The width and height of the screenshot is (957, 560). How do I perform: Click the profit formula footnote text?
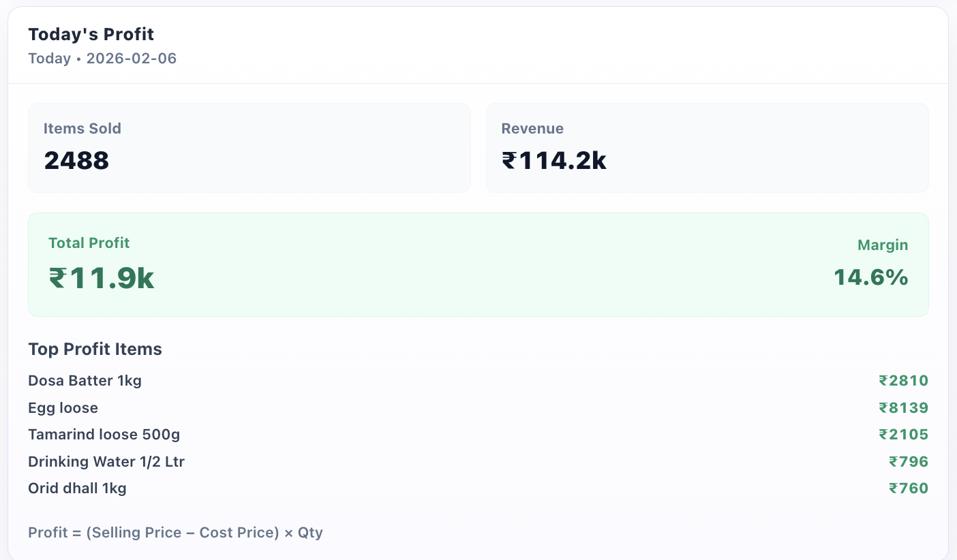click(175, 533)
